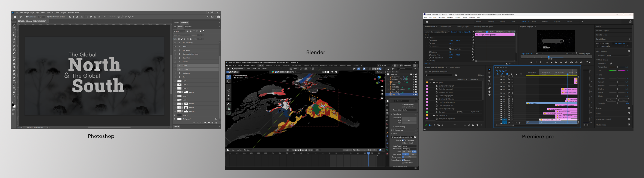Select Blender's Annotate tool
The image size is (644, 178).
point(229,104)
